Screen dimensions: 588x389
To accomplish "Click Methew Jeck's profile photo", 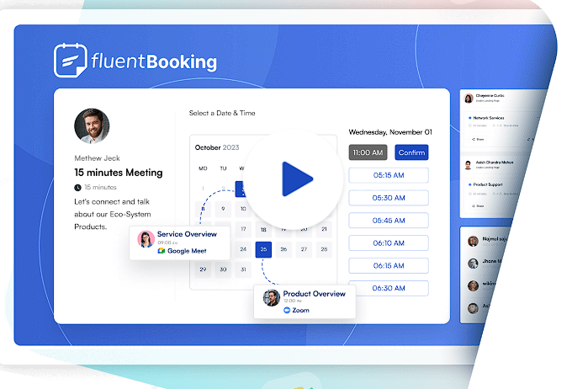I will coord(92,126).
